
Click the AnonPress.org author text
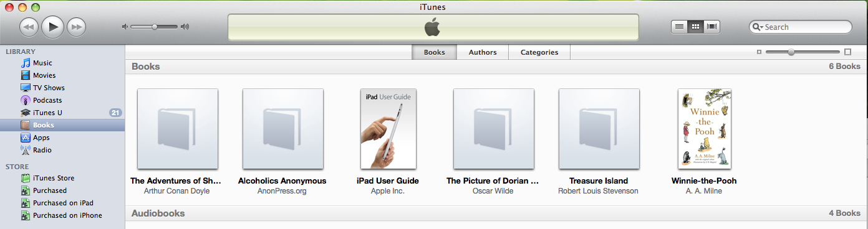click(x=282, y=191)
